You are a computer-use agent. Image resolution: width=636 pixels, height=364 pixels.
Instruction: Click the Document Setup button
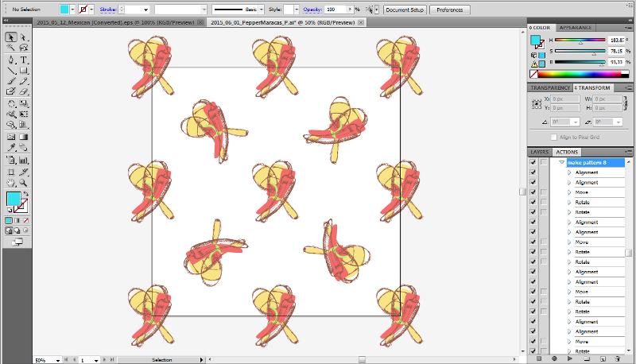405,10
